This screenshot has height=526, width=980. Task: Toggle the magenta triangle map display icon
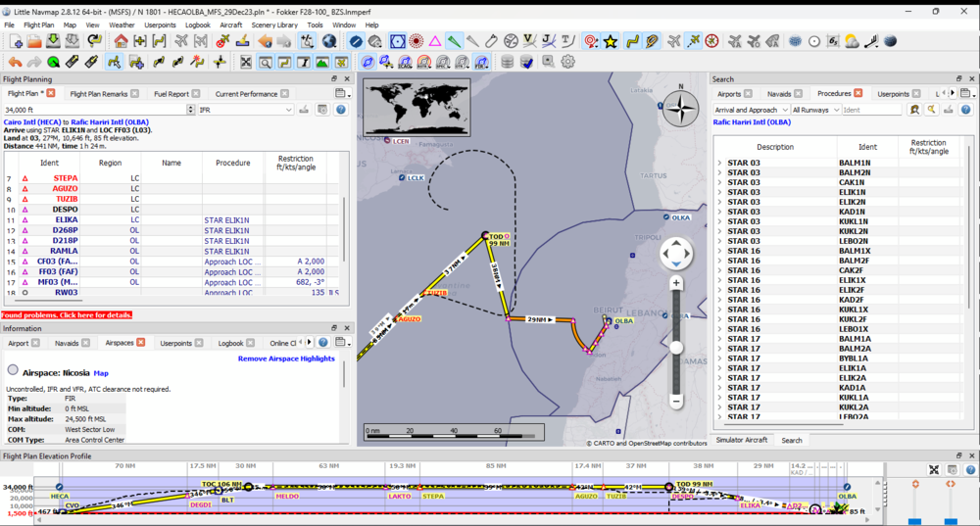434,41
